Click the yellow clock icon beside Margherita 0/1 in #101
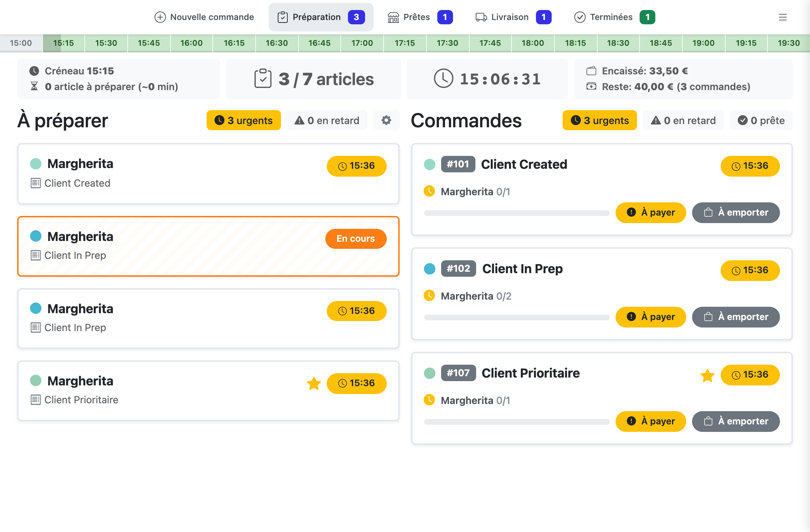The width and height of the screenshot is (810, 532). (x=429, y=191)
